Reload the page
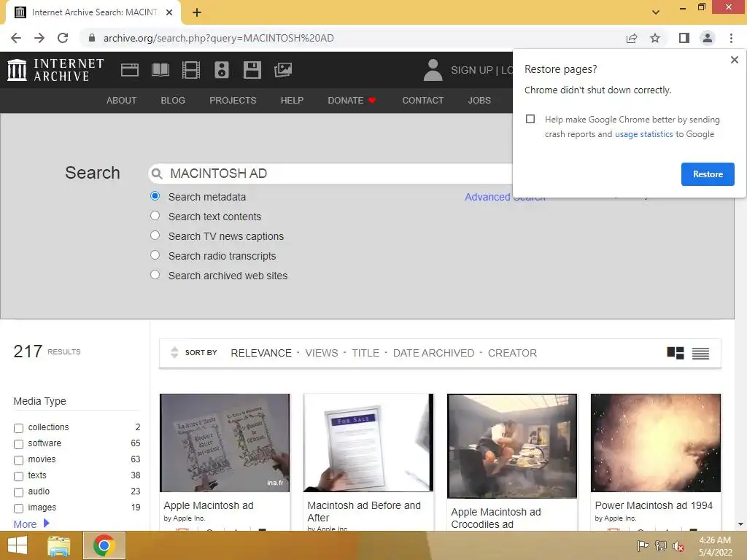 pos(63,38)
